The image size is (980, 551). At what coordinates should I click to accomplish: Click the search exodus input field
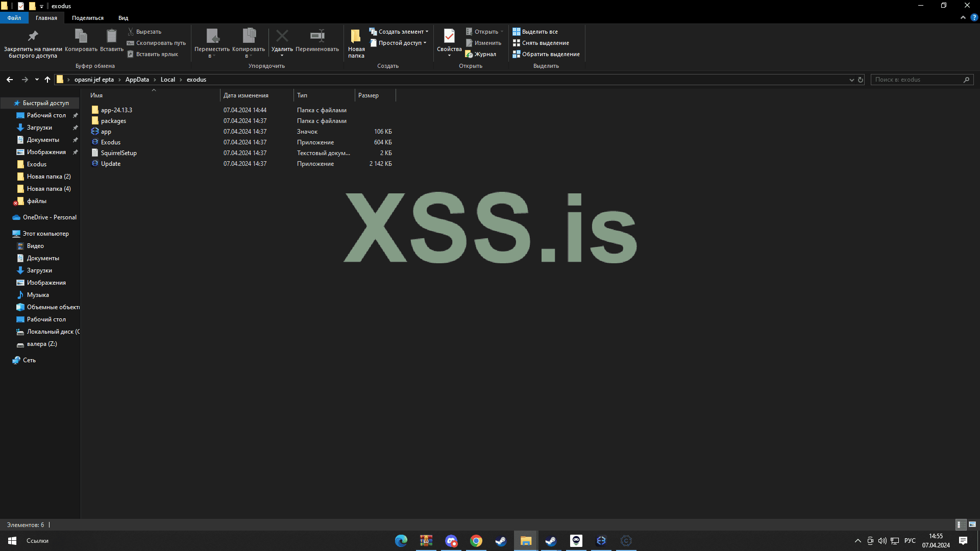917,80
